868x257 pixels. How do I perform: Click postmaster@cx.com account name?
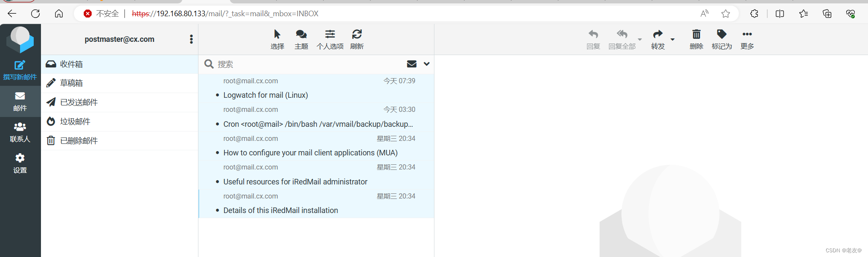[119, 39]
